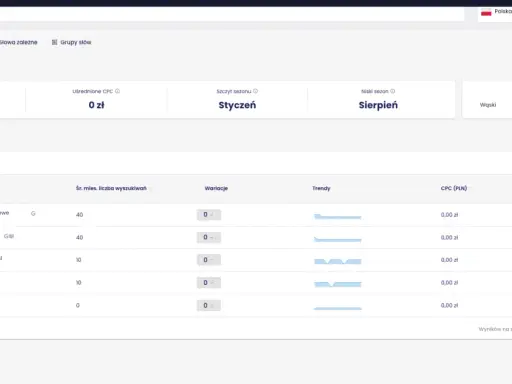Open the trend chart of the first 40-searches row
Viewport: 512px width, 384px height.
[x=338, y=216]
